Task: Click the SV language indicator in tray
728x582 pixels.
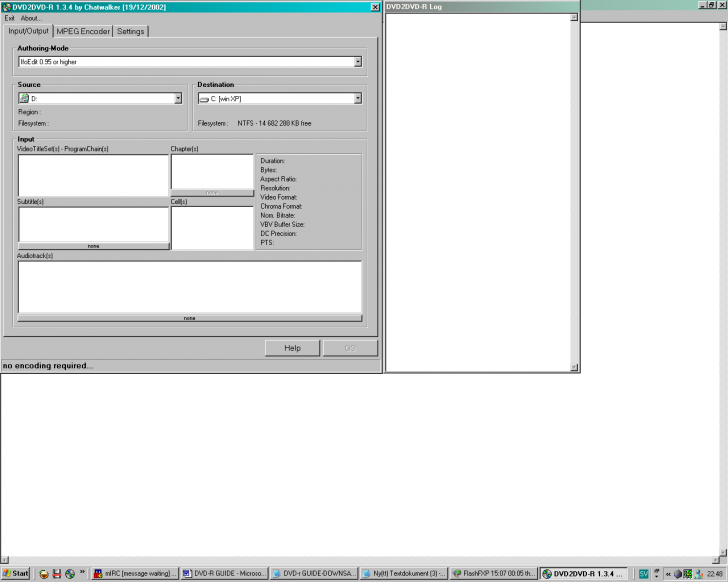Action: pyautogui.click(x=643, y=574)
